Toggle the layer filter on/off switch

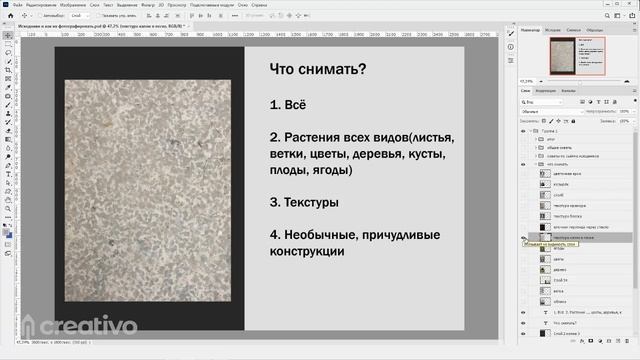635,100
